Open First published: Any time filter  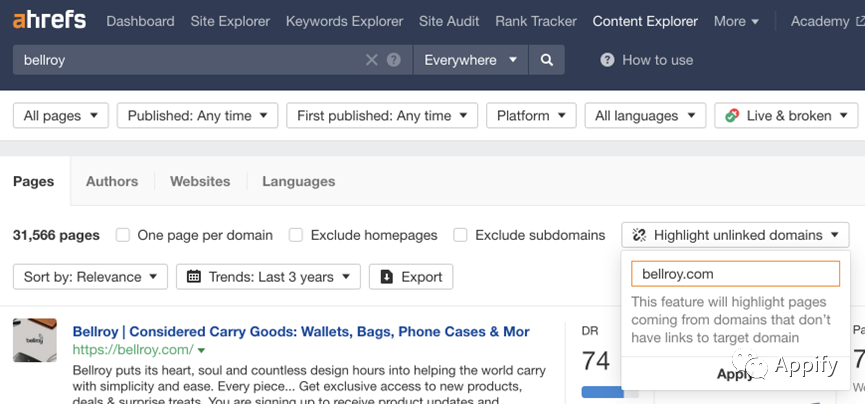tap(382, 115)
